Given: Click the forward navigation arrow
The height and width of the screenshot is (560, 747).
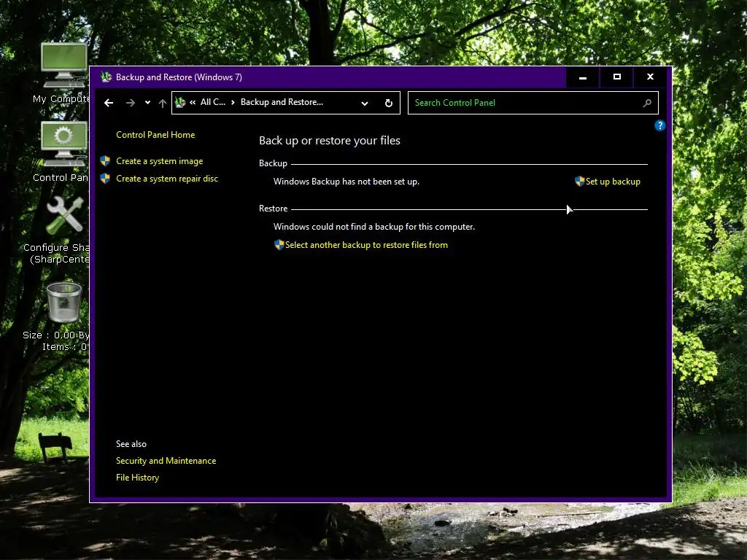Looking at the screenshot, I should click(130, 103).
